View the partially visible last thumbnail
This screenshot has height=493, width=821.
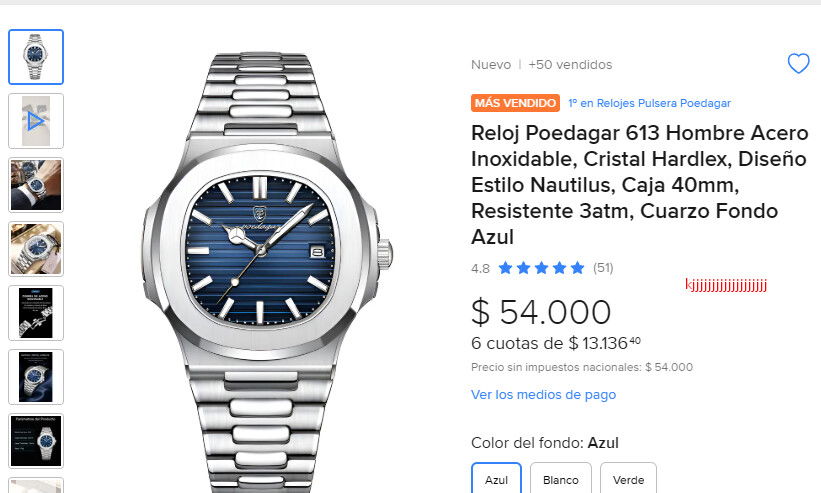pos(36,485)
